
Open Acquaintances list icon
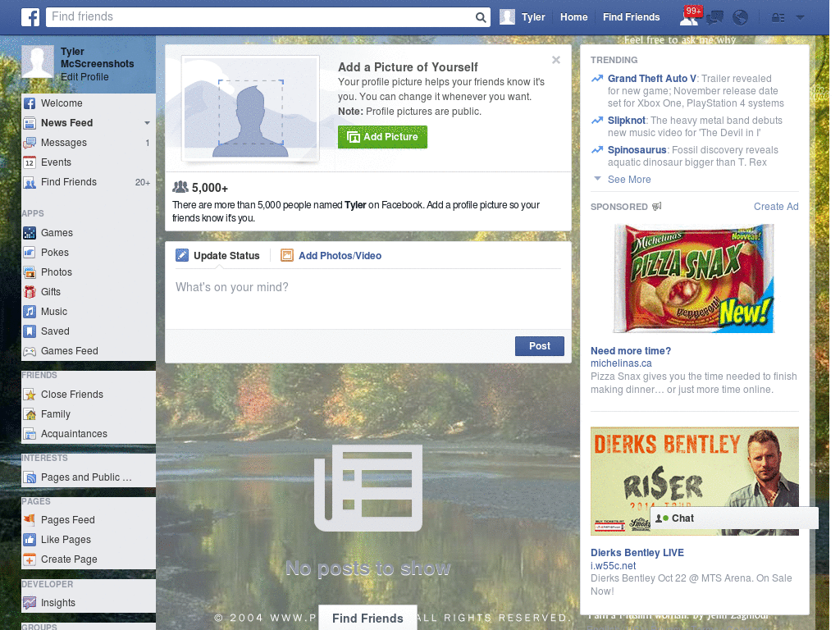(x=30, y=434)
